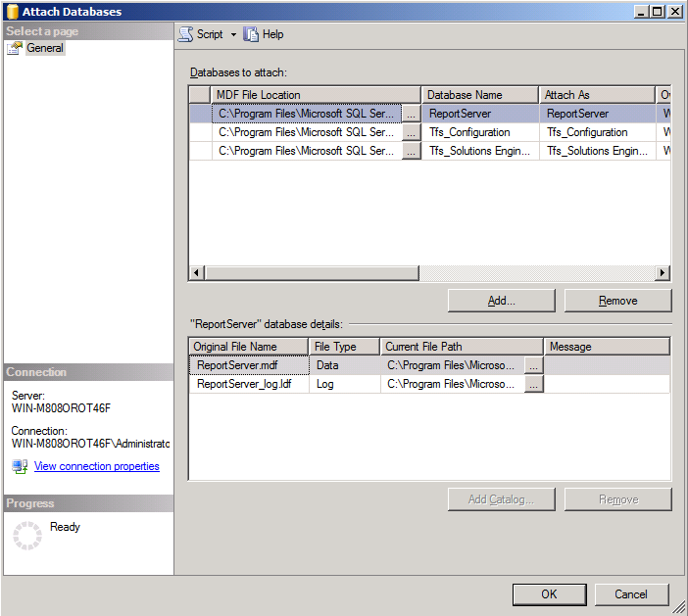Click the progress spinner icon
688x616 pixels.
[27, 536]
